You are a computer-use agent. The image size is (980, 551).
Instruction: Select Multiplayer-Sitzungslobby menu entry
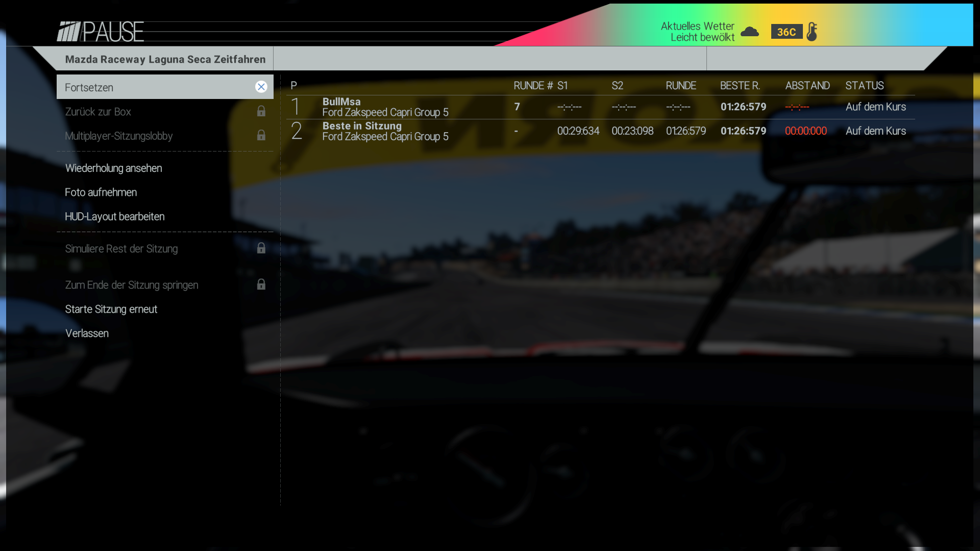165,136
